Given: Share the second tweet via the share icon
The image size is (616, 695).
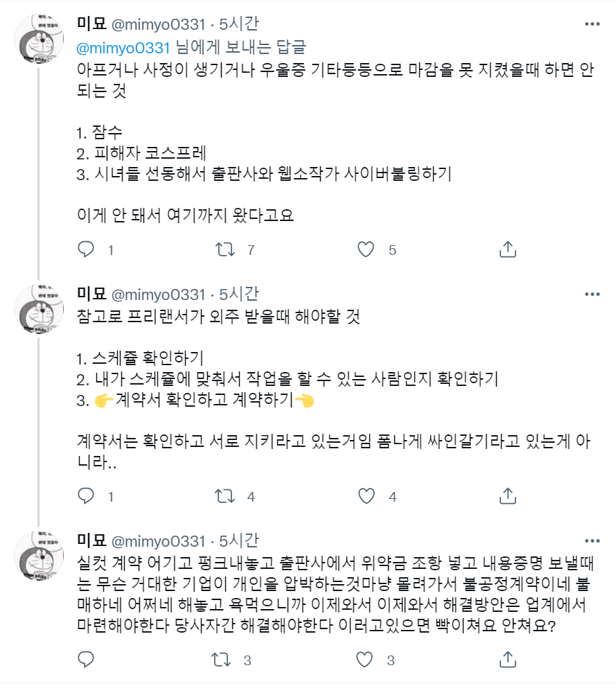Looking at the screenshot, I should click(508, 495).
